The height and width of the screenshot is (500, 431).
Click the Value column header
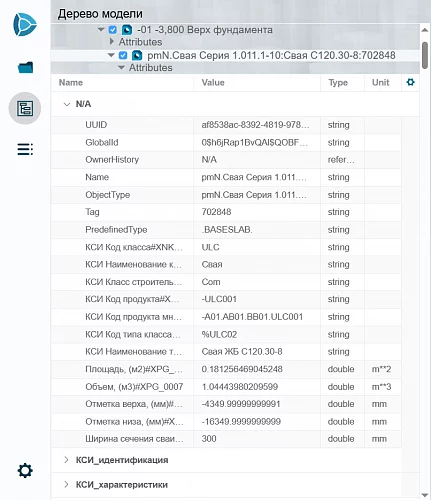[x=213, y=83]
